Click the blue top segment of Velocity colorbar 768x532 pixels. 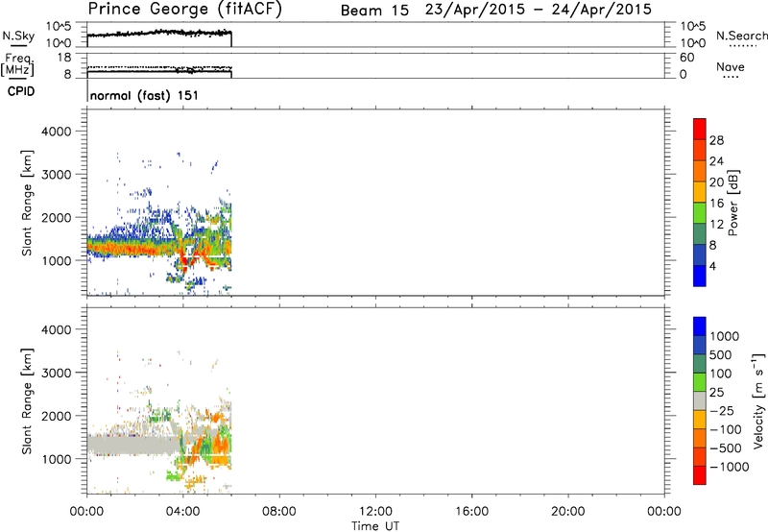click(x=700, y=326)
